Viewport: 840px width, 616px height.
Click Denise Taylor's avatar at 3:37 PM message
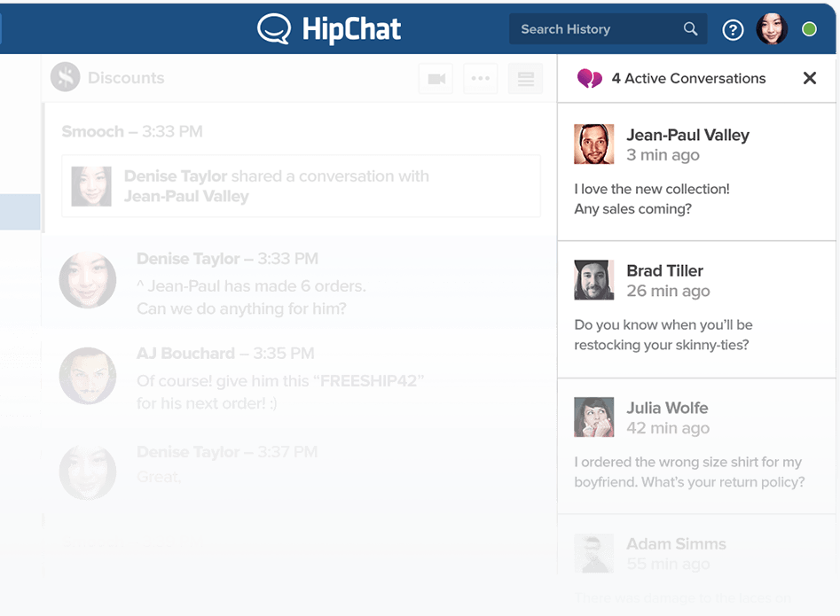pos(87,472)
